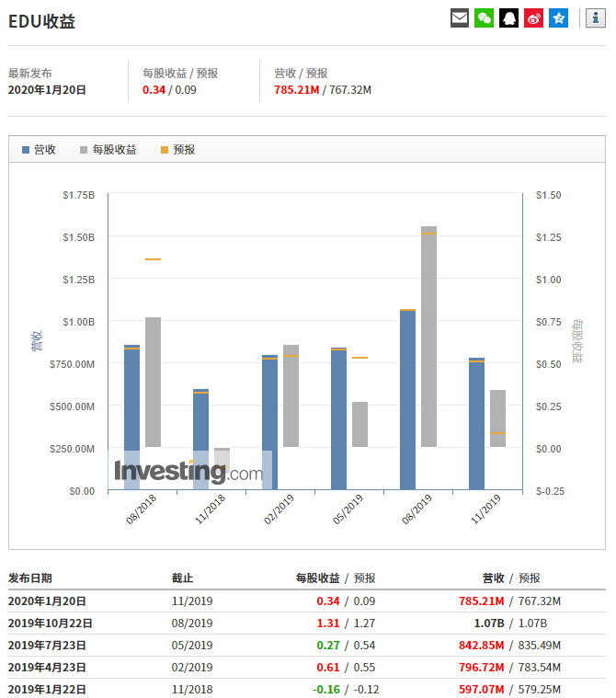616x698 pixels.
Task: Click the summary 0.34 EPS figure
Action: click(154, 90)
